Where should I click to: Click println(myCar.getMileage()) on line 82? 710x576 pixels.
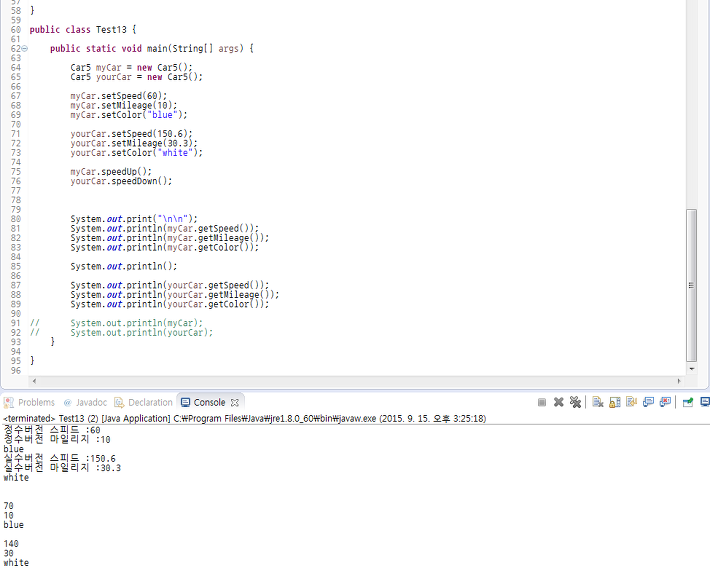click(x=170, y=238)
